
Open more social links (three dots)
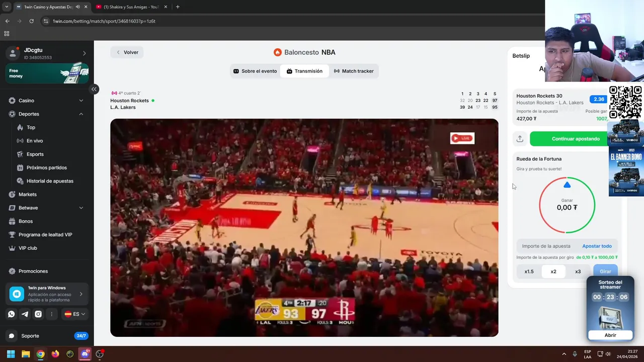point(52,314)
